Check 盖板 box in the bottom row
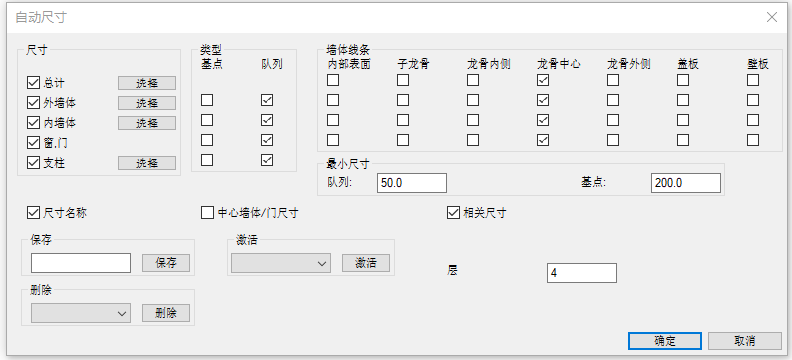Image resolution: width=792 pixels, height=360 pixels. point(683,140)
